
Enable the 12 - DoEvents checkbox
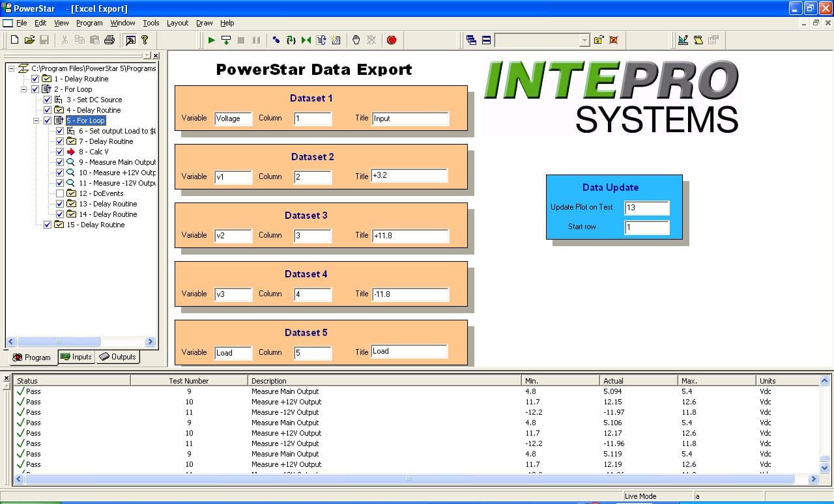[60, 193]
